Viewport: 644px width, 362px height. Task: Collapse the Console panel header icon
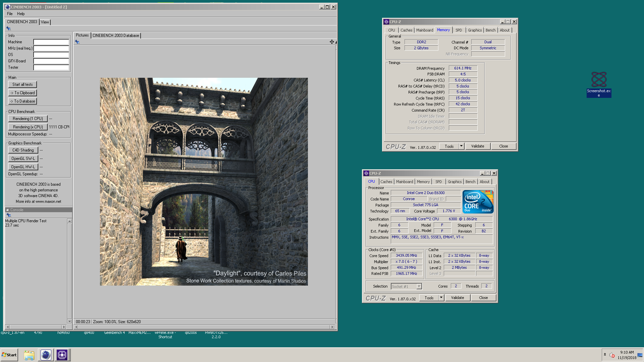[x=7, y=210]
